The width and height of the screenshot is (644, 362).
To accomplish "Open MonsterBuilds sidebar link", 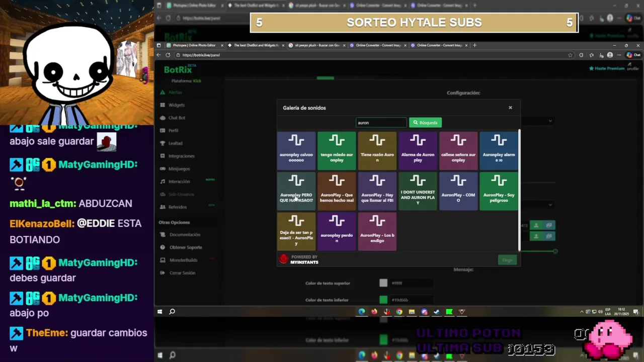I will (x=179, y=260).
